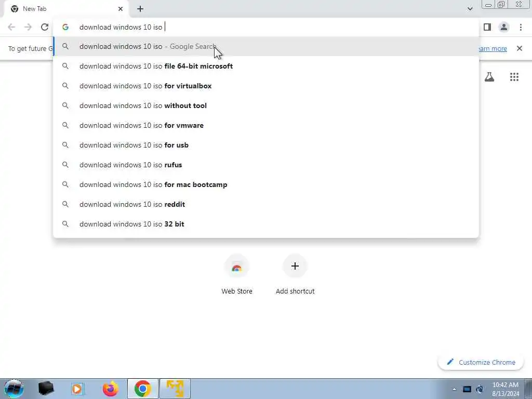
Task: Show hidden tray icons arrow
Action: click(454, 389)
